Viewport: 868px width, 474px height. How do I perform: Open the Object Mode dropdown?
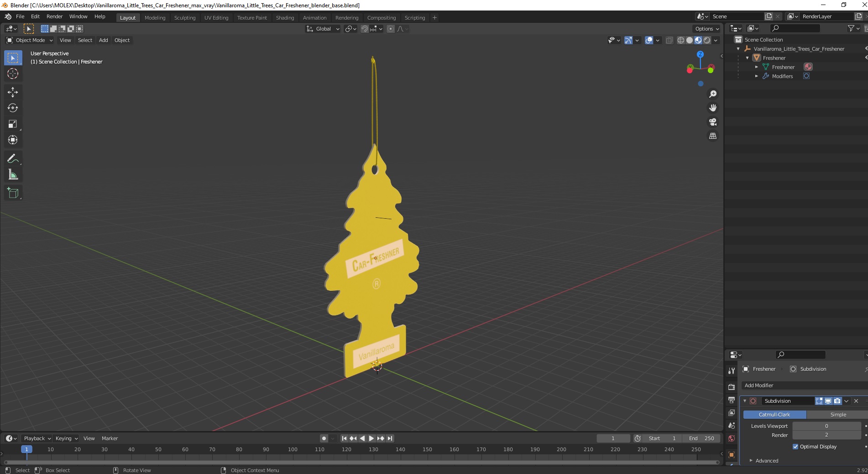pos(30,40)
